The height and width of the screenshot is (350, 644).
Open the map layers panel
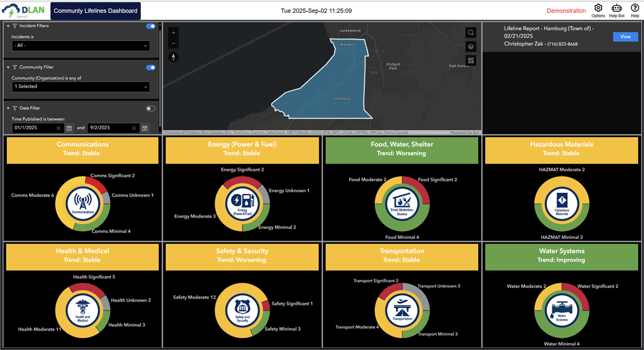pyautogui.click(x=471, y=47)
